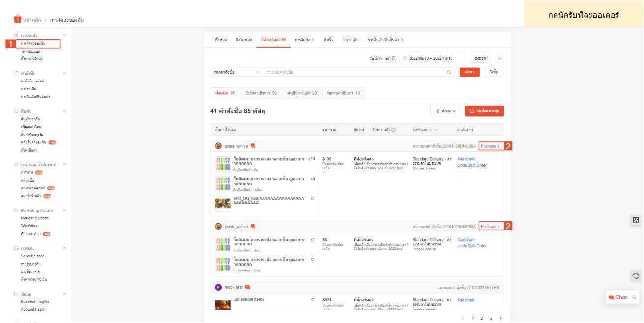Click the magnifier icon in order search field
Viewport: 644px width, 323px height.
449,72
